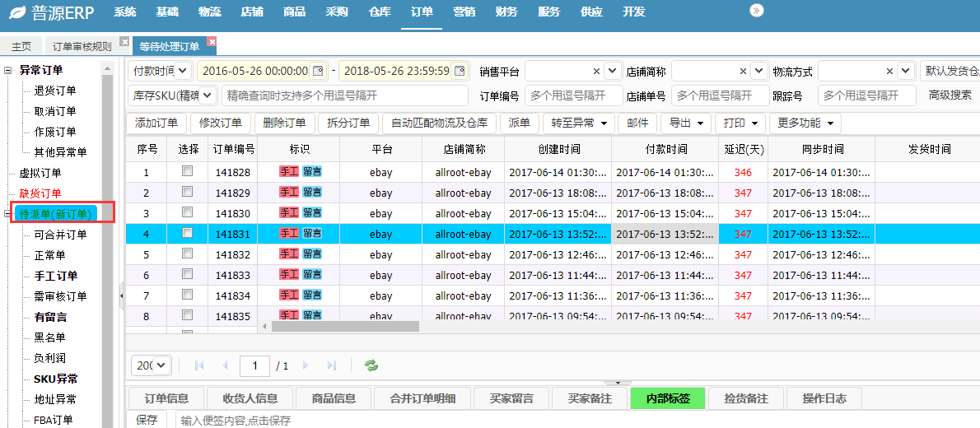Viewport: 980px width, 428px height.
Task: Tick checkbox for order 141835
Action: [x=187, y=315]
